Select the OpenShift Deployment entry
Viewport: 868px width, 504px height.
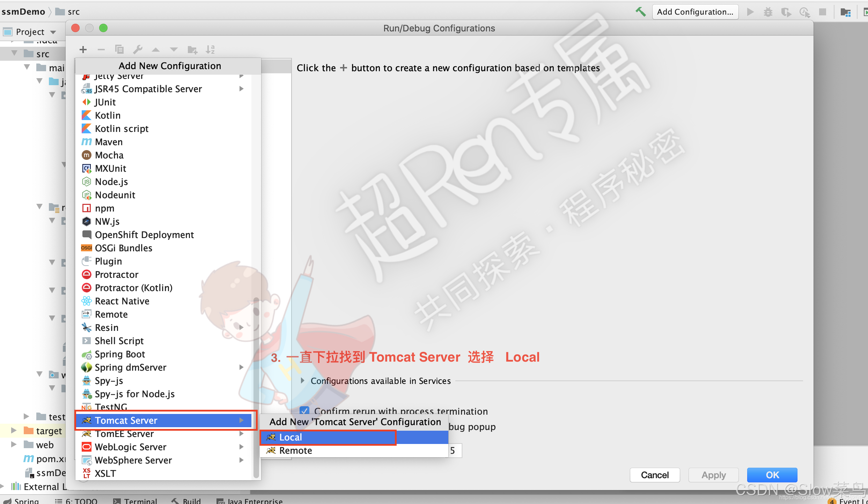(163, 235)
